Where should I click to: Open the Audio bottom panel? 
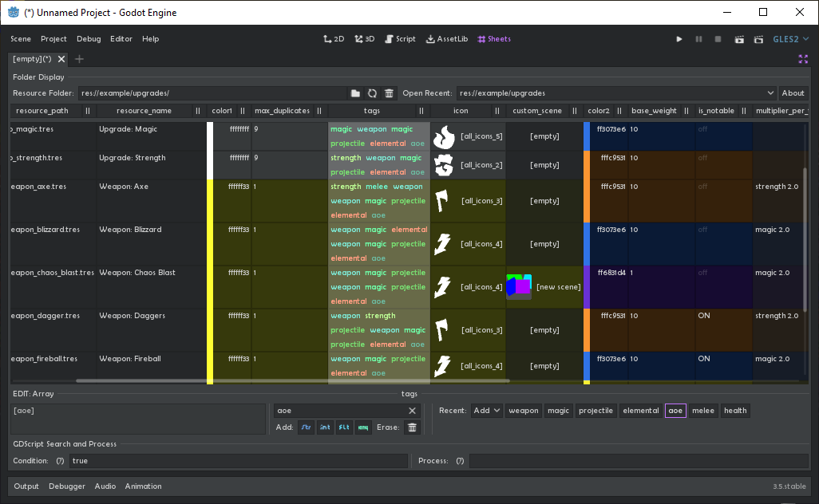click(x=105, y=486)
